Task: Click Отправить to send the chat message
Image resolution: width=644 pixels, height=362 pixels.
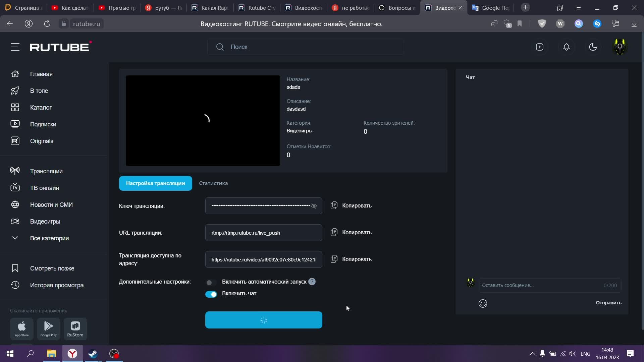Action: (608, 303)
